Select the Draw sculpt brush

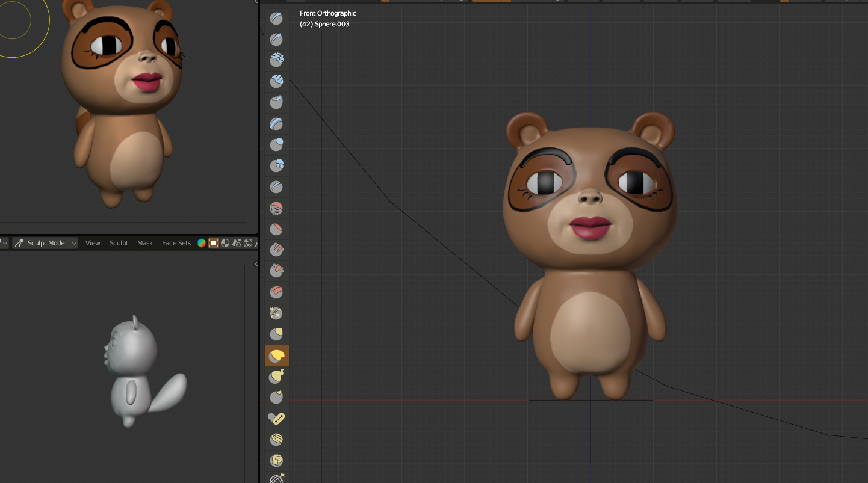[x=276, y=18]
